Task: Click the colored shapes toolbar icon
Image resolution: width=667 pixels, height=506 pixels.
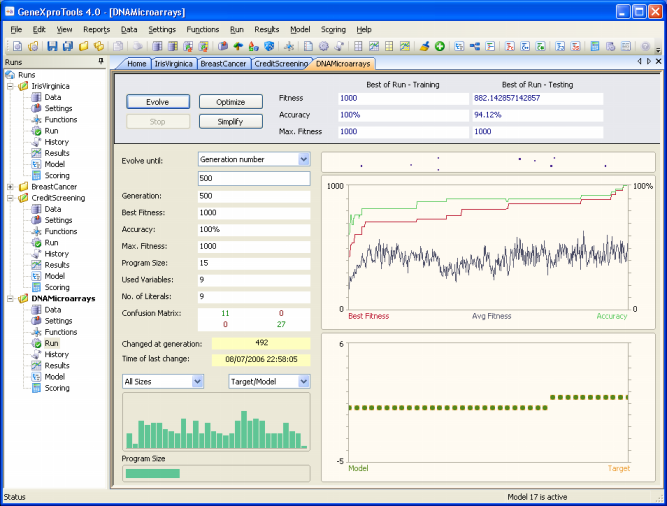Action: pos(253,46)
